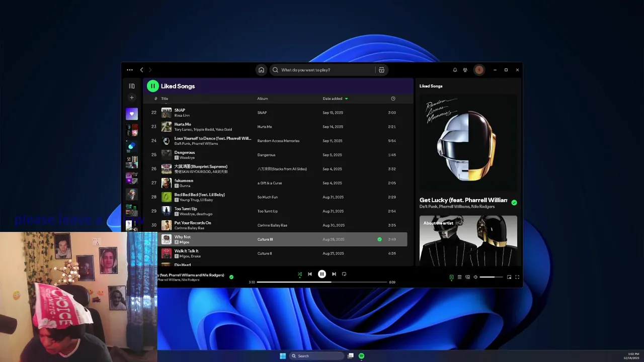Image resolution: width=644 pixels, height=362 pixels.
Task: Open the Spotify Home button
Action: [x=261, y=70]
